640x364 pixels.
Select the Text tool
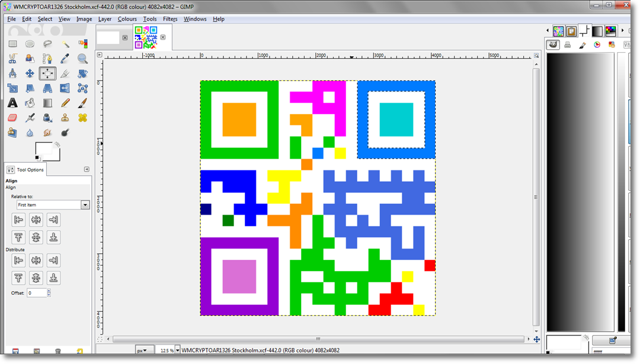click(12, 103)
